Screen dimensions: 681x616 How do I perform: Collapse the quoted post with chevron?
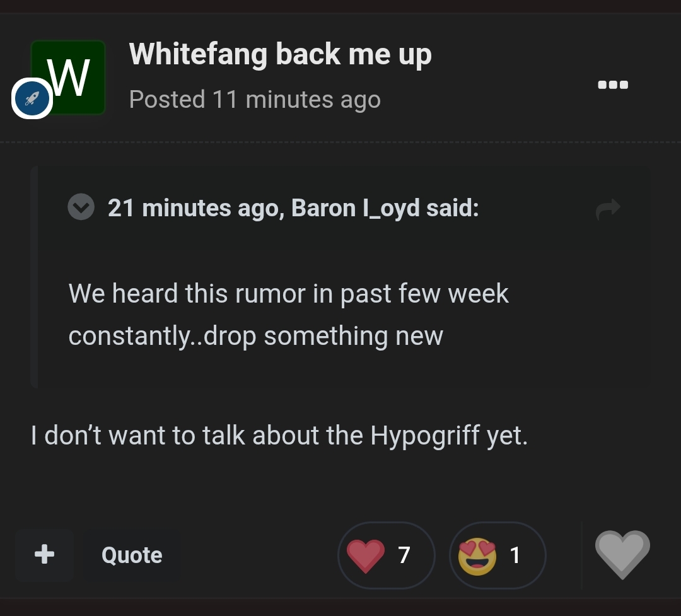coord(81,207)
